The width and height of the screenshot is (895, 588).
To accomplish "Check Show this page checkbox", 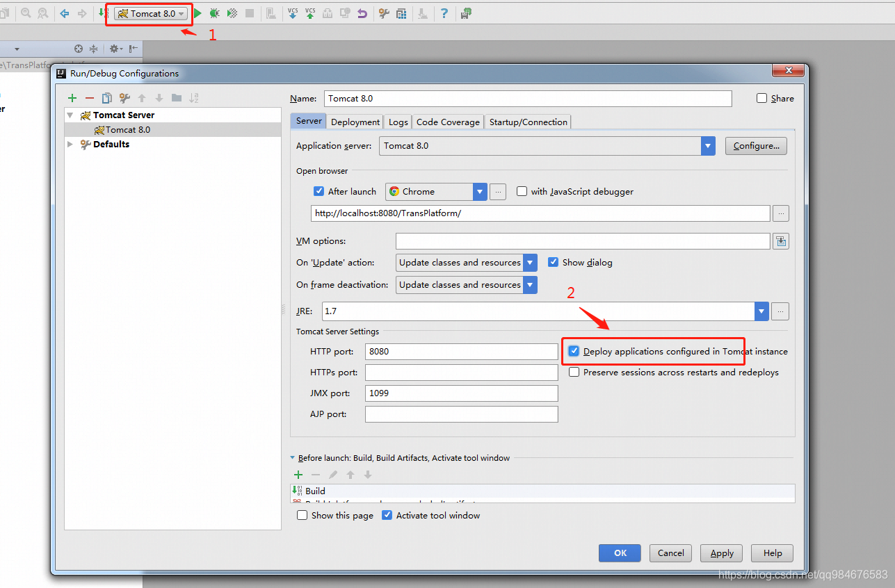I will coord(302,515).
